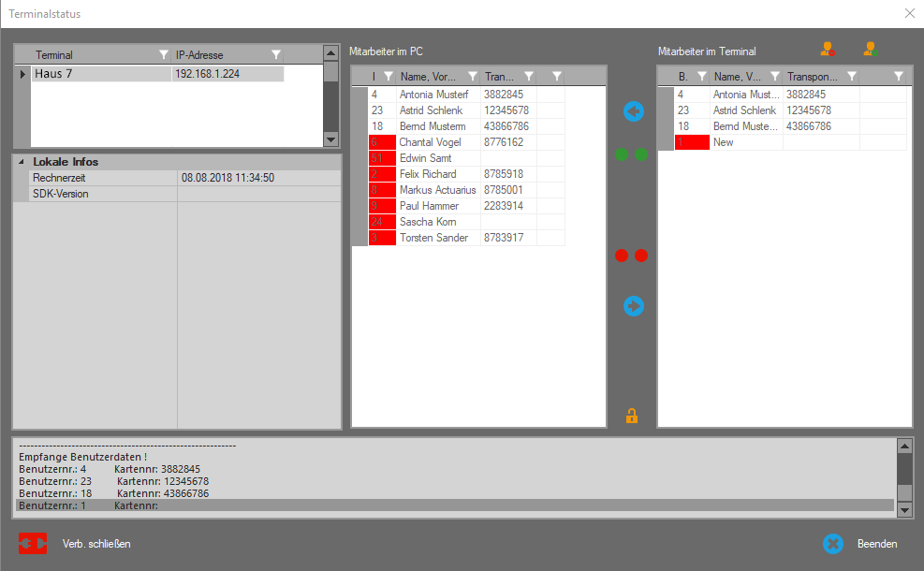The width and height of the screenshot is (924, 571).
Task: Select the New entry in terminal list
Action: click(724, 142)
